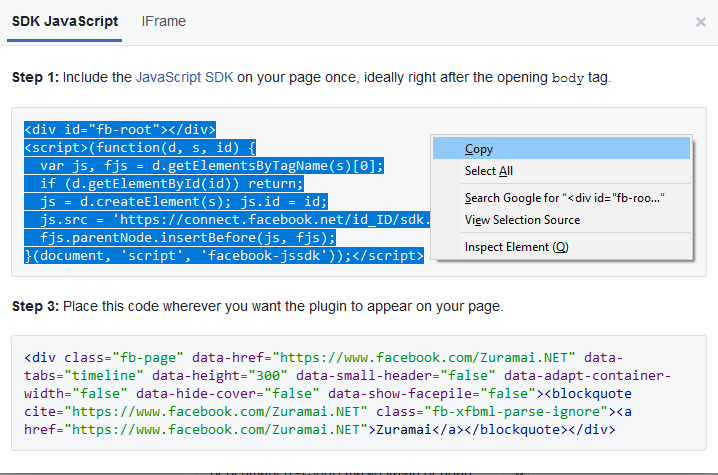Select the SDK JavaScript tab
Screen dimensions: 718x475
pos(65,22)
